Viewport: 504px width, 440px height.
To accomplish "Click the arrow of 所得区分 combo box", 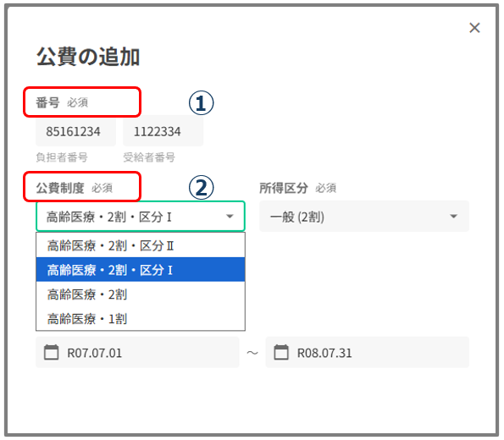I will coord(453,217).
